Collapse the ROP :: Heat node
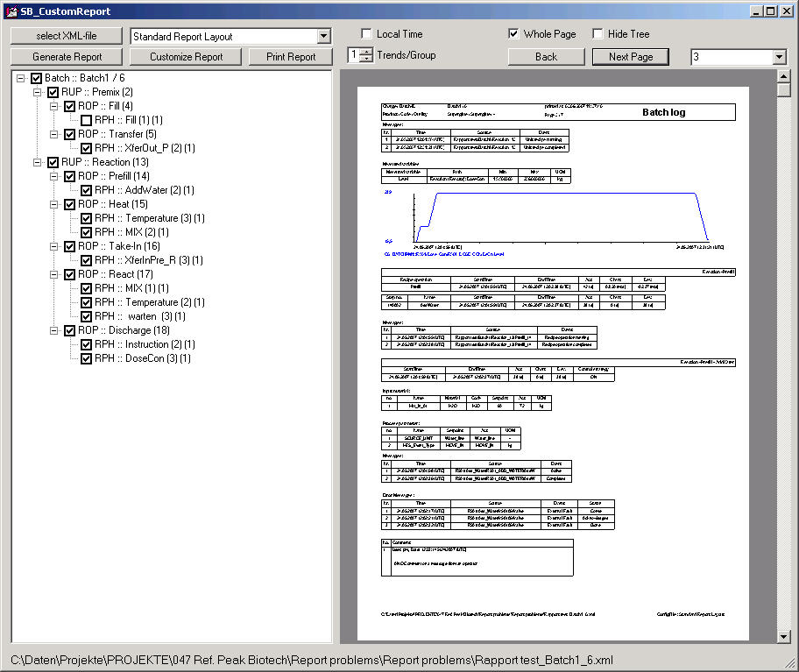This screenshot has width=799, height=672. (54, 204)
